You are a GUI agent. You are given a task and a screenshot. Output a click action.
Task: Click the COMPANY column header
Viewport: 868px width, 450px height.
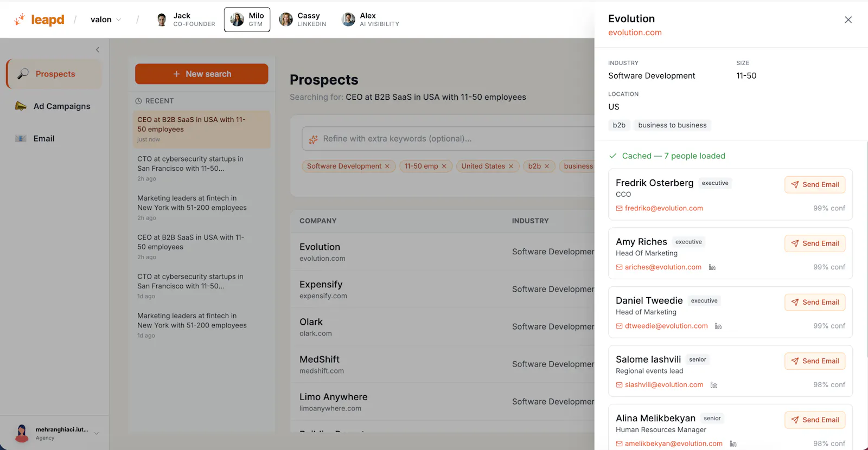tap(318, 221)
